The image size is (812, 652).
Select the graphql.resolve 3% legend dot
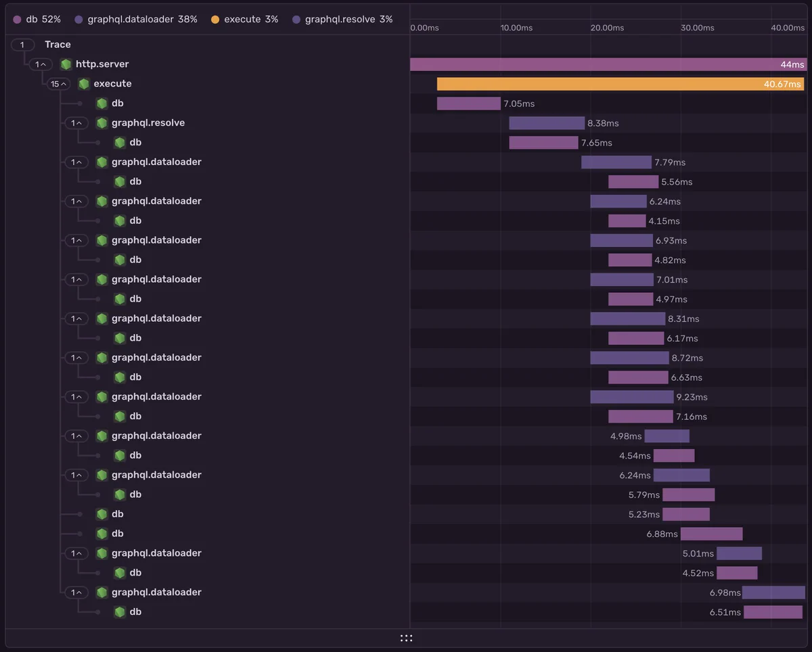click(296, 20)
